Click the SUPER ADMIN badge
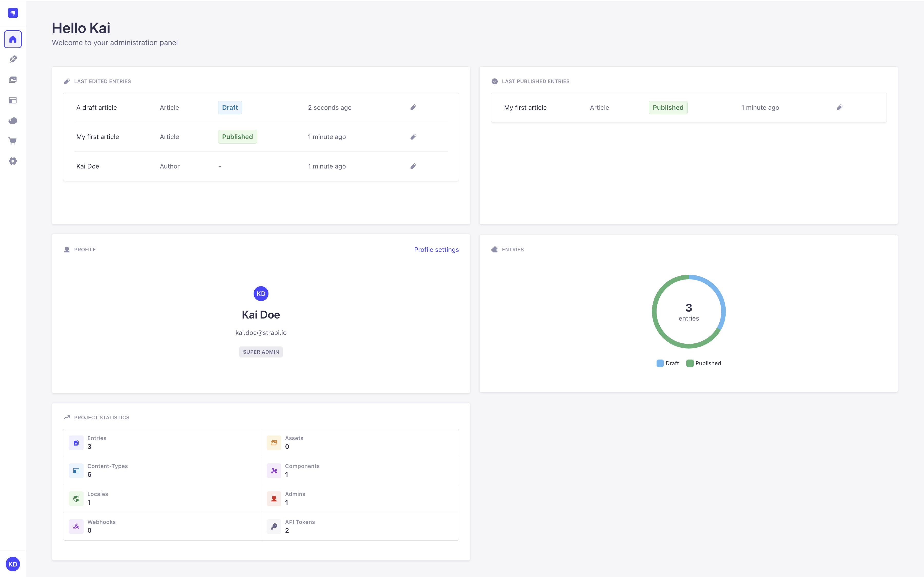Image resolution: width=924 pixels, height=577 pixels. point(261,352)
